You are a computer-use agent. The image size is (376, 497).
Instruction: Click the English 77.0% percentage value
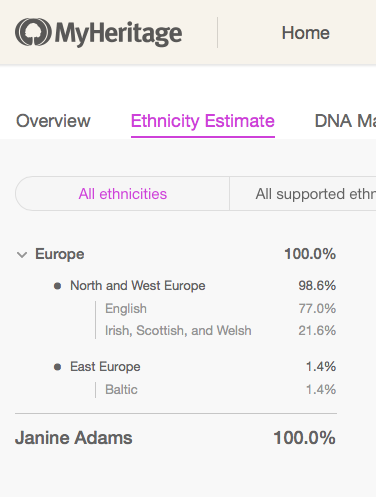tap(317, 309)
